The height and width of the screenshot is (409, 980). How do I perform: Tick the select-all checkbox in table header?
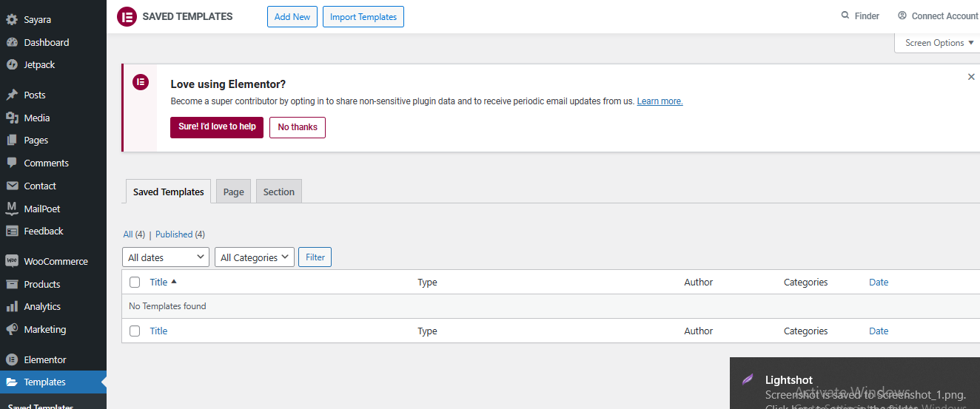click(135, 282)
